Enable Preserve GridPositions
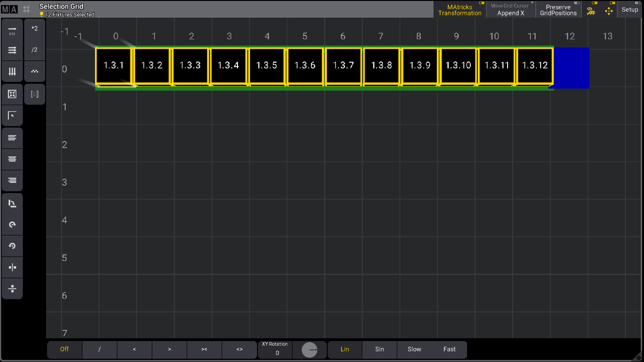Image resolution: width=644 pixels, height=362 pixels. click(558, 10)
